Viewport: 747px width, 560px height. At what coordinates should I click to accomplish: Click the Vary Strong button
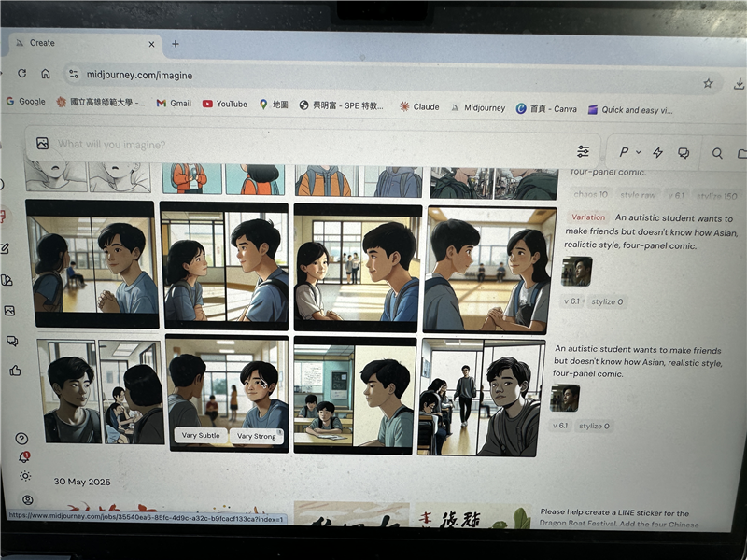click(256, 436)
